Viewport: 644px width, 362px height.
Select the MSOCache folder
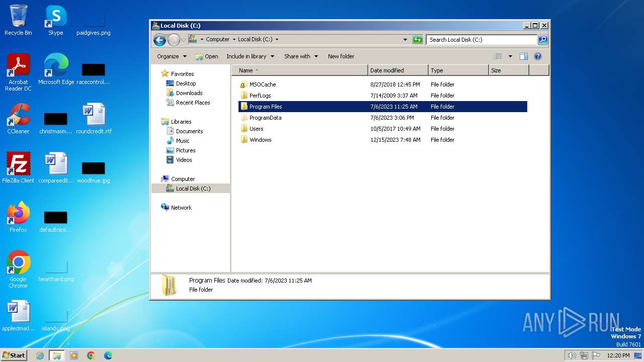tap(263, 84)
